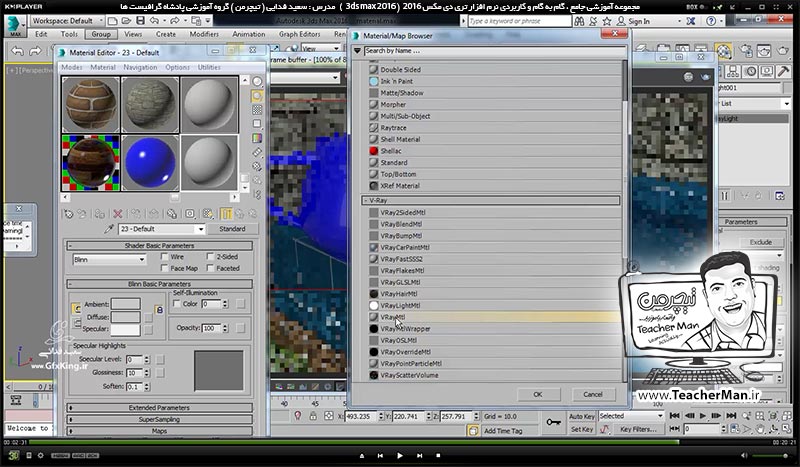Click the Set Keys large key icon

554,422
